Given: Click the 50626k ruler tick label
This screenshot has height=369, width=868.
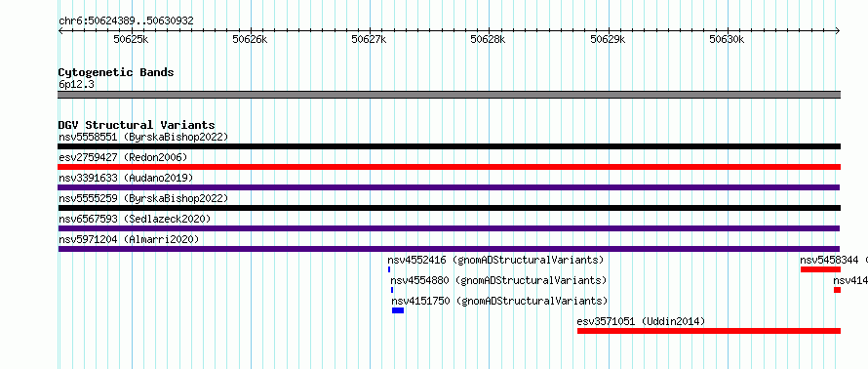Looking at the screenshot, I should (x=250, y=40).
